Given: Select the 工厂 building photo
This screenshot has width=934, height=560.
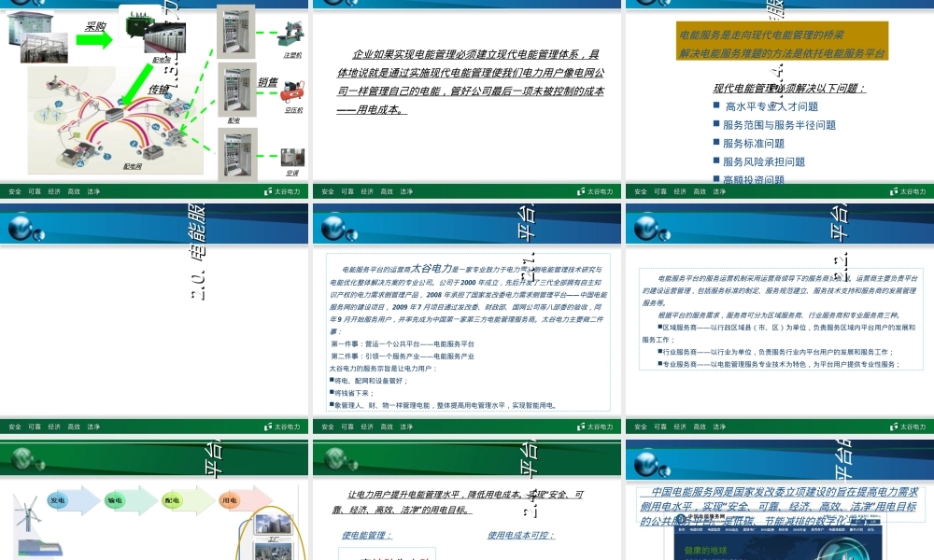Looking at the screenshot, I should [x=273, y=524].
